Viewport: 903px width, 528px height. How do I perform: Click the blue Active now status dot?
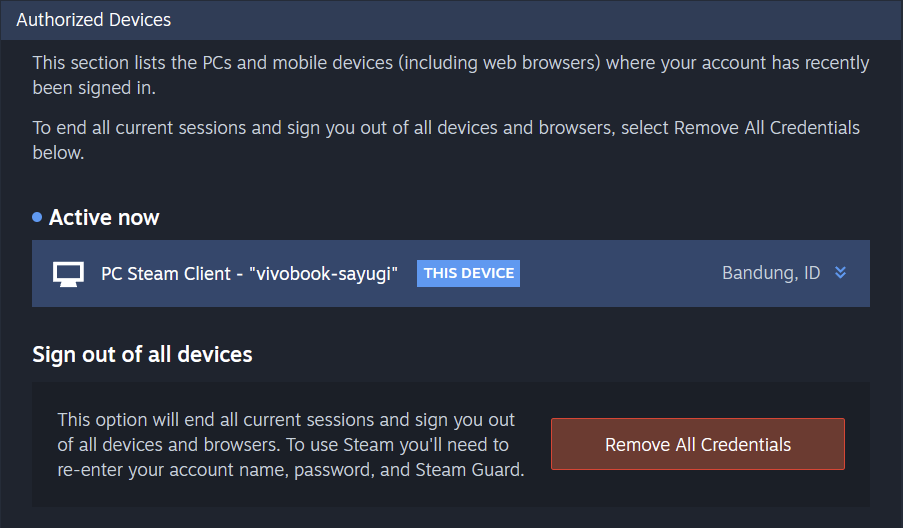pos(37,217)
